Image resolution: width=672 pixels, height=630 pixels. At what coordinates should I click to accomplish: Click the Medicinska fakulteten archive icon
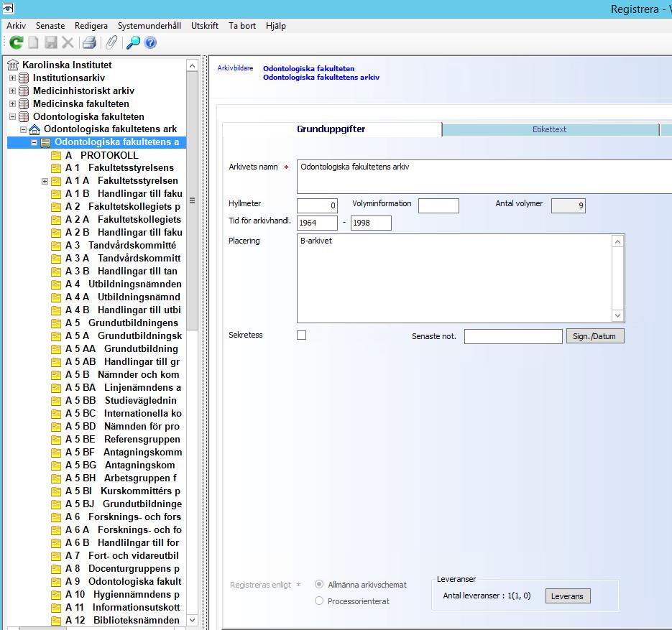pos(24,103)
